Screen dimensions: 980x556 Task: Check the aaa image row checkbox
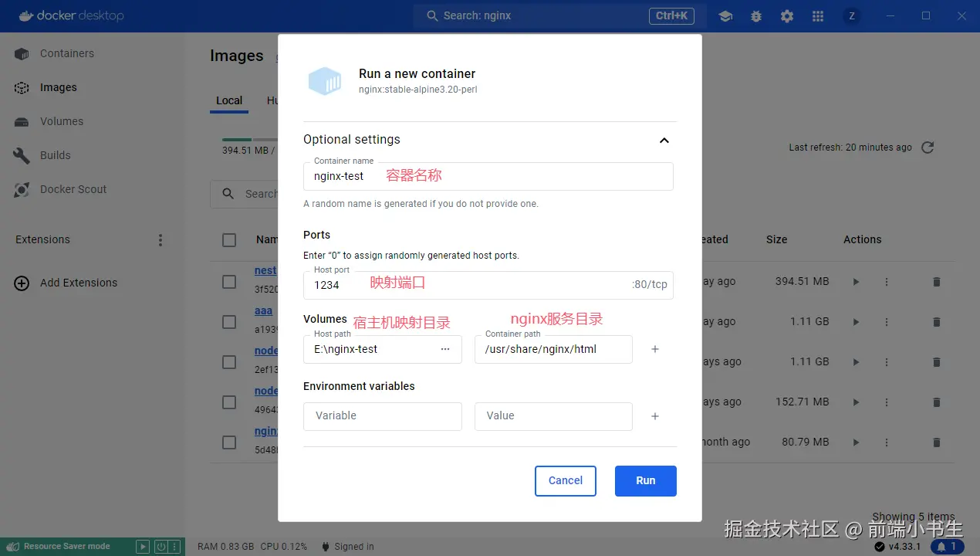229,322
